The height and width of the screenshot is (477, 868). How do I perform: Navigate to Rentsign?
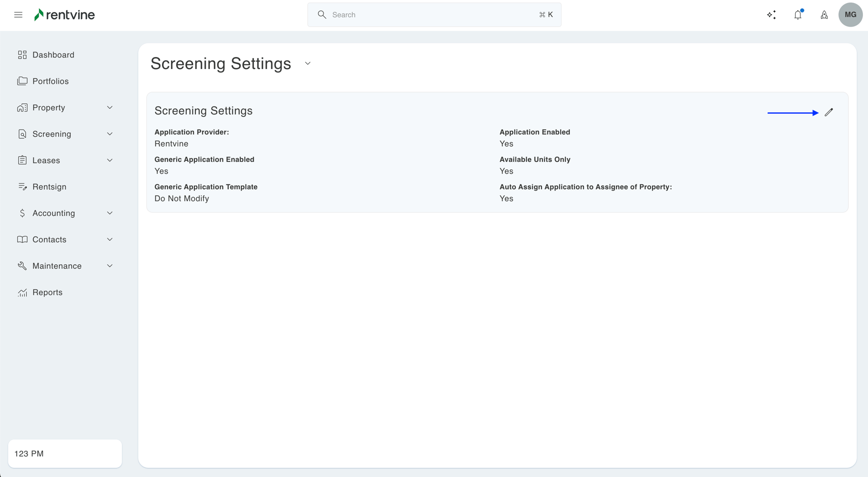pyautogui.click(x=49, y=187)
